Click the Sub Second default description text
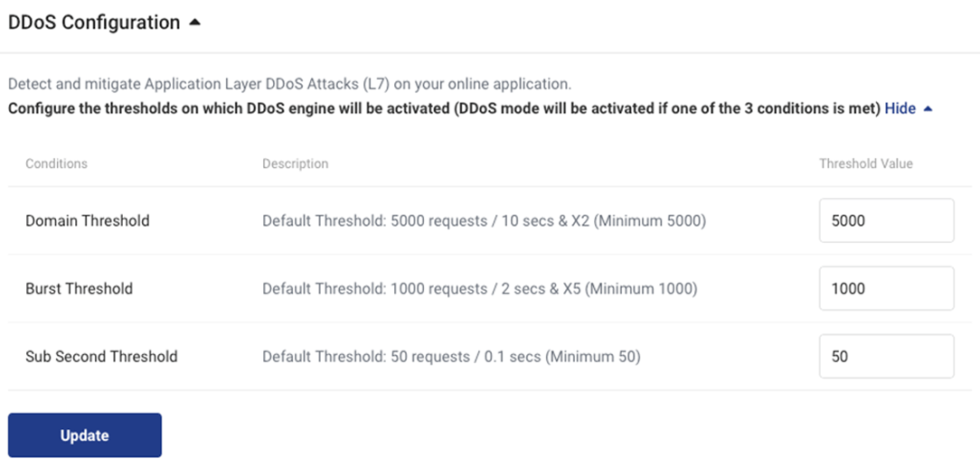980x467 pixels. point(451,357)
